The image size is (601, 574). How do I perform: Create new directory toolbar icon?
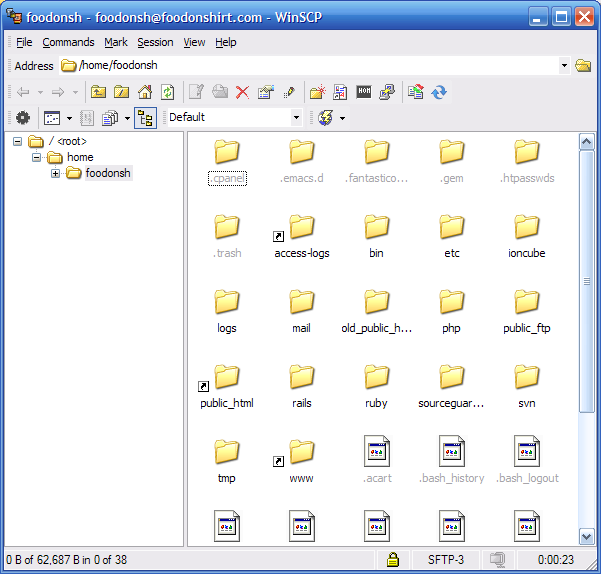317,92
